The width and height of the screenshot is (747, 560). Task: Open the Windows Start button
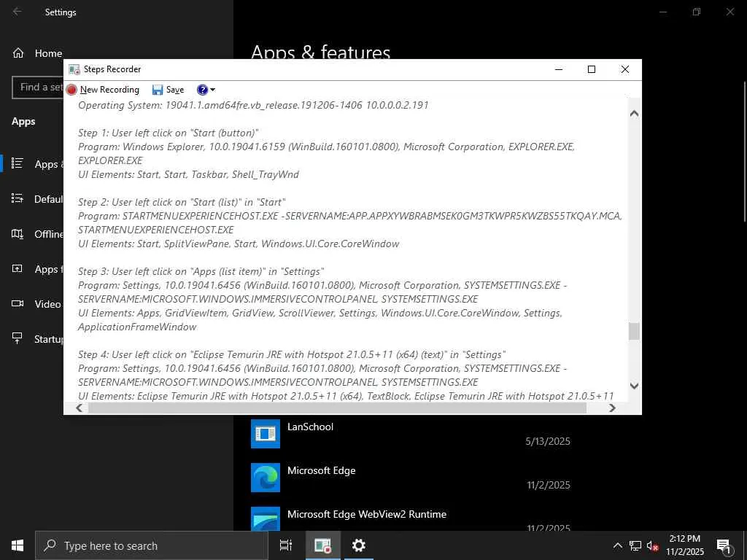click(x=18, y=545)
